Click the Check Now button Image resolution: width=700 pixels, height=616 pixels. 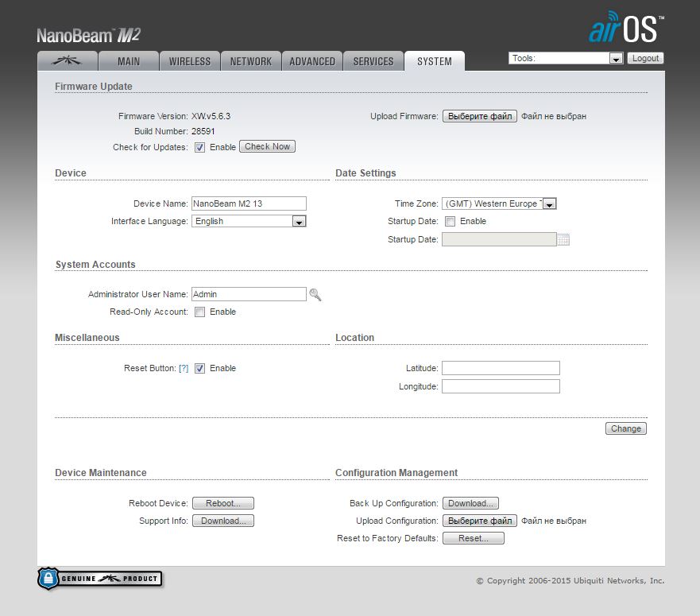click(x=268, y=146)
